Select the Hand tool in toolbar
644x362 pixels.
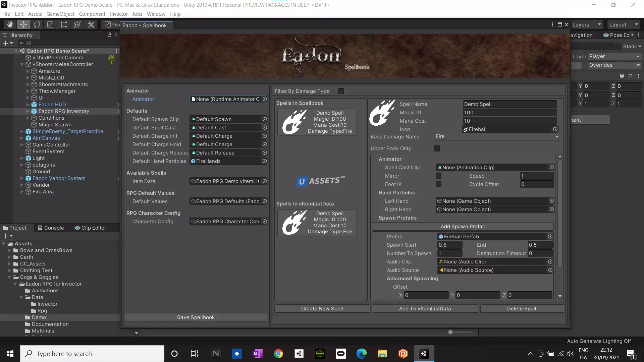pos(10,24)
